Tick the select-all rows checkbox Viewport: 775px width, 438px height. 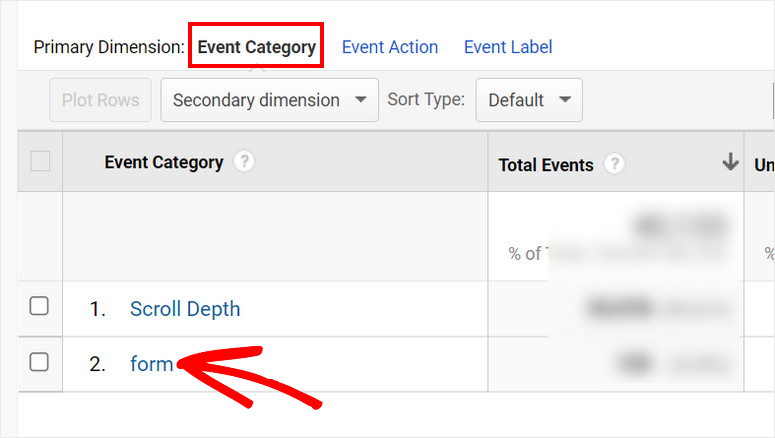point(40,161)
